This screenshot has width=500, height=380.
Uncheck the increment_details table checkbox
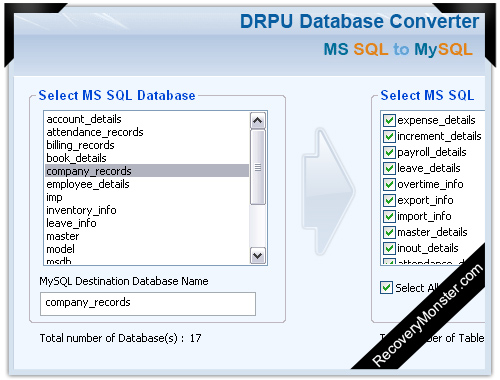(x=389, y=136)
